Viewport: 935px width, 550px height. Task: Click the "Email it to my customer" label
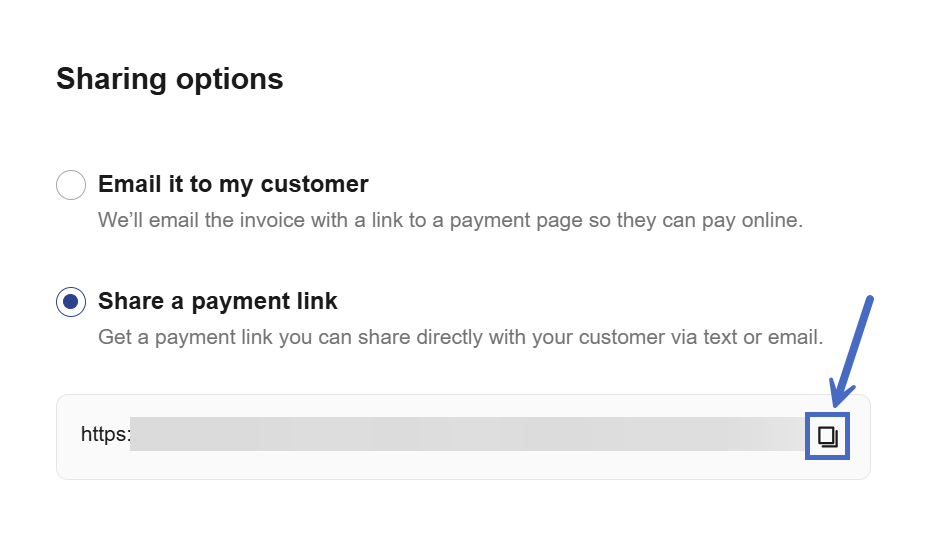tap(233, 184)
